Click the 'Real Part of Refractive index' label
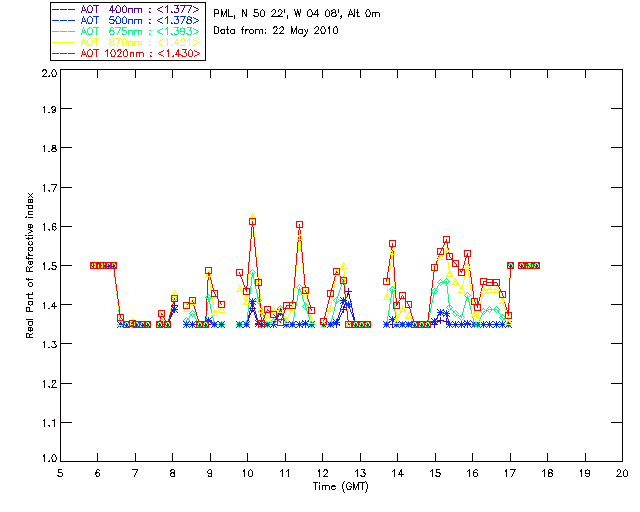The height and width of the screenshot is (512, 640). click(29, 265)
